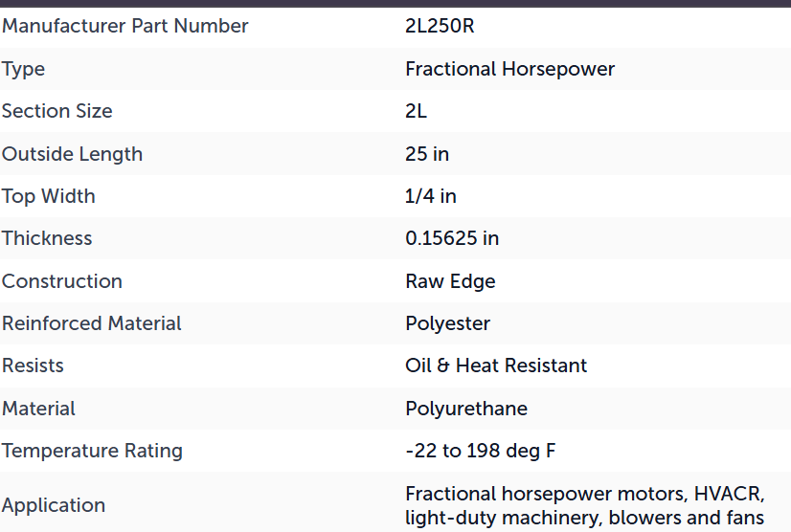Select the 0.15625 in thickness value
791x532 pixels.
click(x=452, y=238)
